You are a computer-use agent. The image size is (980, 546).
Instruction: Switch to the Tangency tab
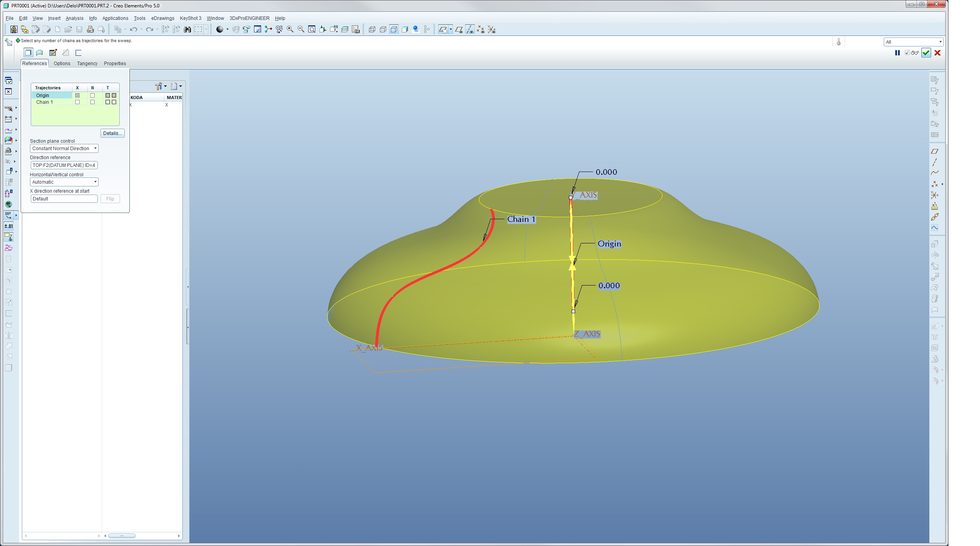(87, 64)
